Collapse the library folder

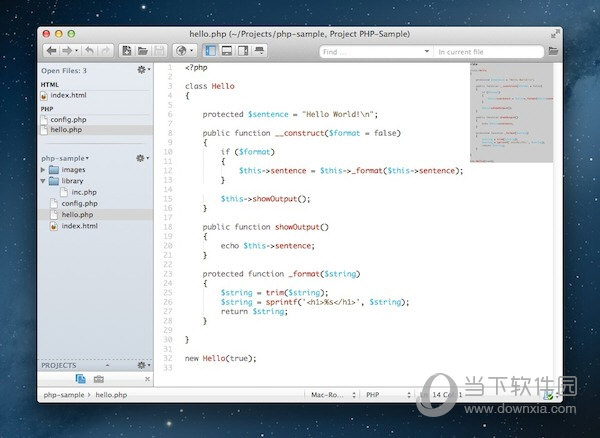coord(42,181)
